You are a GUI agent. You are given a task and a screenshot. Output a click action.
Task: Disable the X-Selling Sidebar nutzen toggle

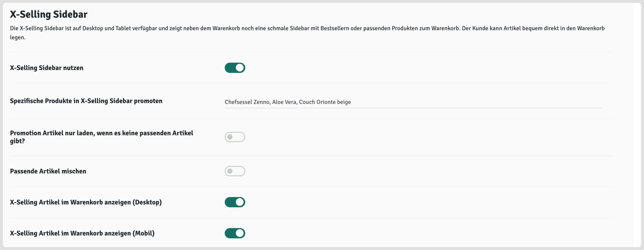235,68
